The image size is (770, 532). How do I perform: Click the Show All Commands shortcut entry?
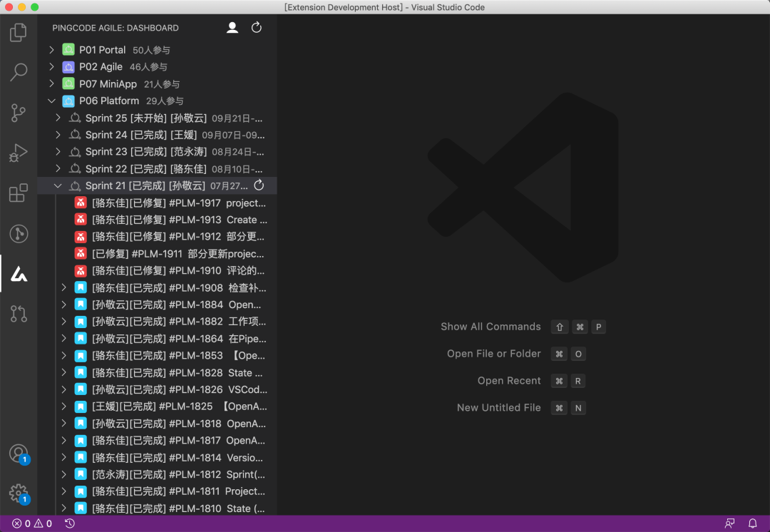(x=491, y=327)
